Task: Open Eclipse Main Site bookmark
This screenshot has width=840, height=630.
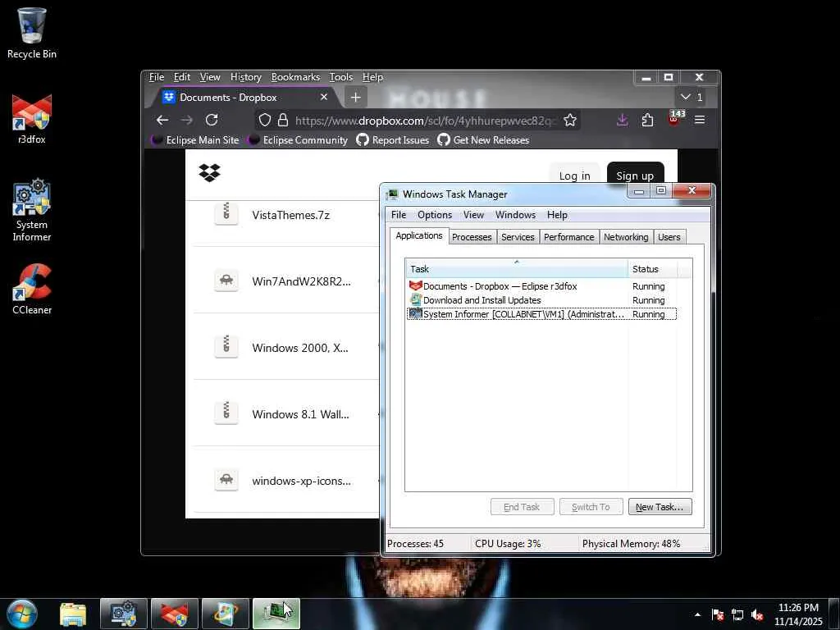Action: pyautogui.click(x=195, y=139)
